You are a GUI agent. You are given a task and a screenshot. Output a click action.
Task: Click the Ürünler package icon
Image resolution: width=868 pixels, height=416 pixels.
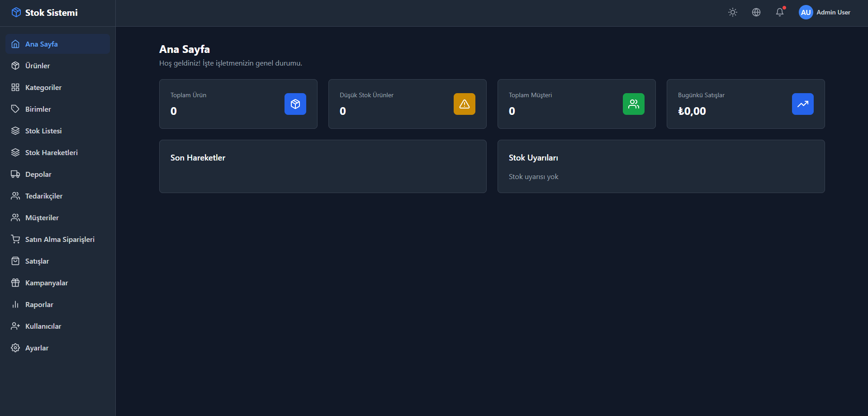click(x=15, y=66)
